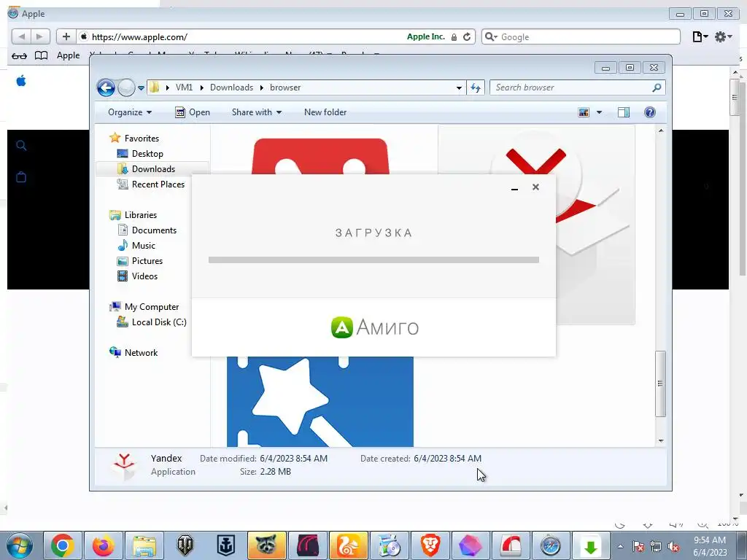This screenshot has width=747, height=560.
Task: Open Videos library
Action: tap(144, 276)
